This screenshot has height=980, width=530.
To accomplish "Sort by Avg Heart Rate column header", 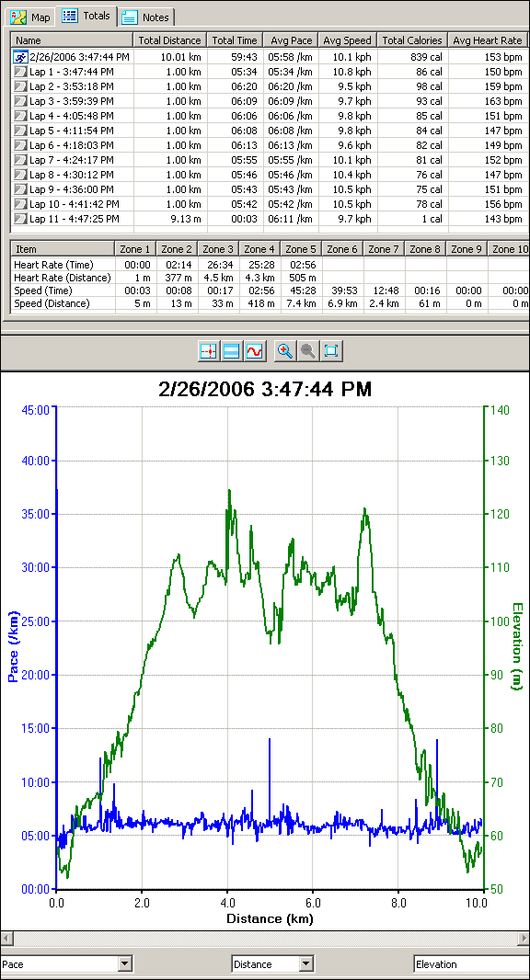I will point(487,40).
